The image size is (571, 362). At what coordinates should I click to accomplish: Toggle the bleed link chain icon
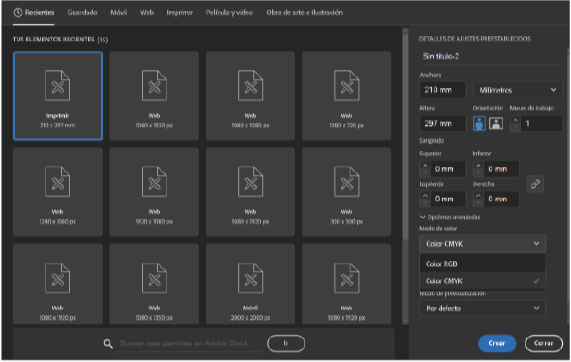coord(535,184)
